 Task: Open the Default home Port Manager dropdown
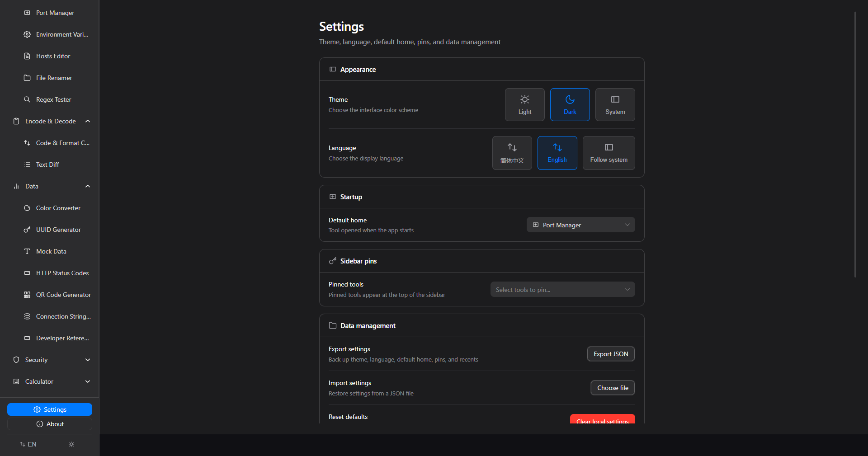(x=580, y=225)
